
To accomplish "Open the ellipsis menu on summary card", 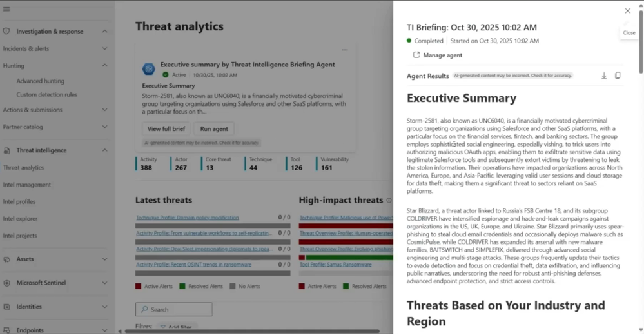I will (345, 50).
